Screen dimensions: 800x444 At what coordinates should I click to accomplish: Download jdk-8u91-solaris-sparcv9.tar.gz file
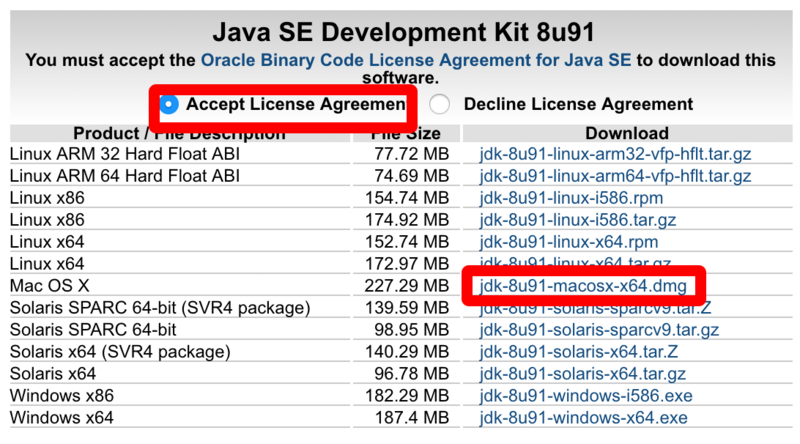click(x=599, y=330)
